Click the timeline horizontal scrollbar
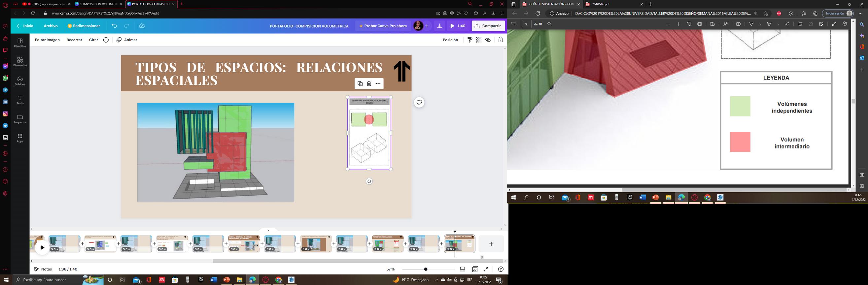The width and height of the screenshot is (868, 285). coord(358,261)
